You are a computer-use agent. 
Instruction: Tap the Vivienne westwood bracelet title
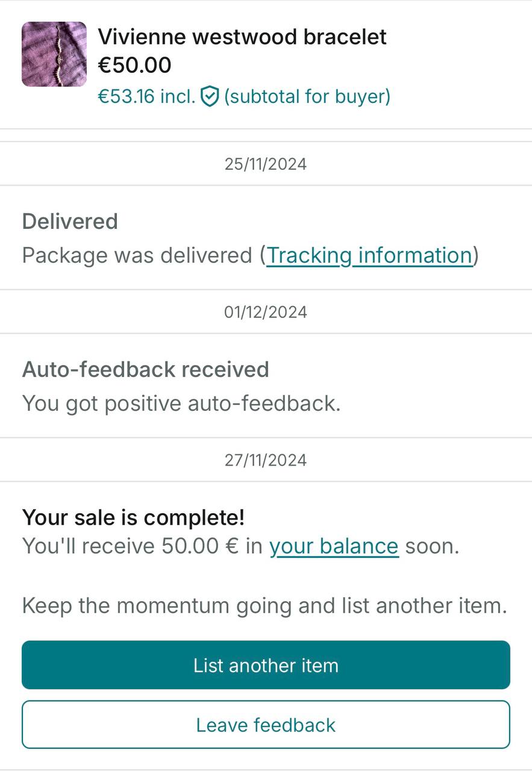click(x=242, y=37)
